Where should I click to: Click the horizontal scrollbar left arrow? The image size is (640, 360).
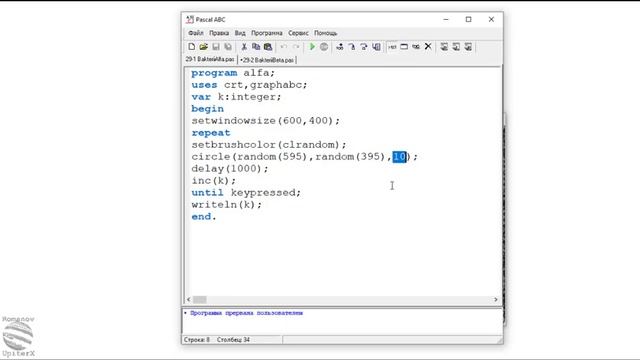(189, 300)
